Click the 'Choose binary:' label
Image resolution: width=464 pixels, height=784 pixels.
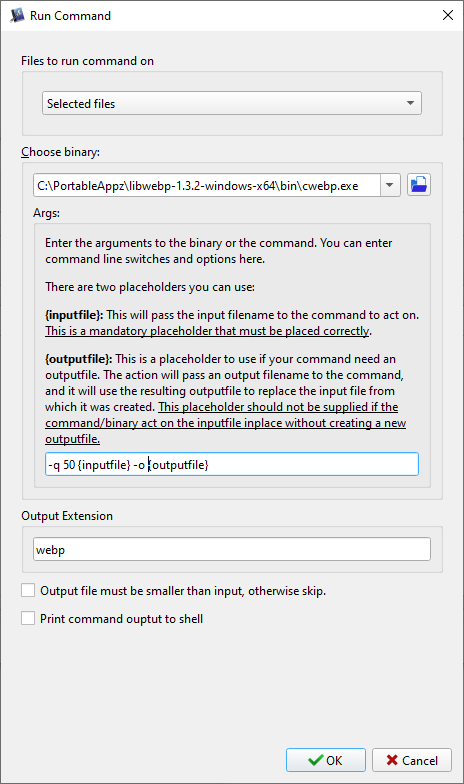coord(60,152)
